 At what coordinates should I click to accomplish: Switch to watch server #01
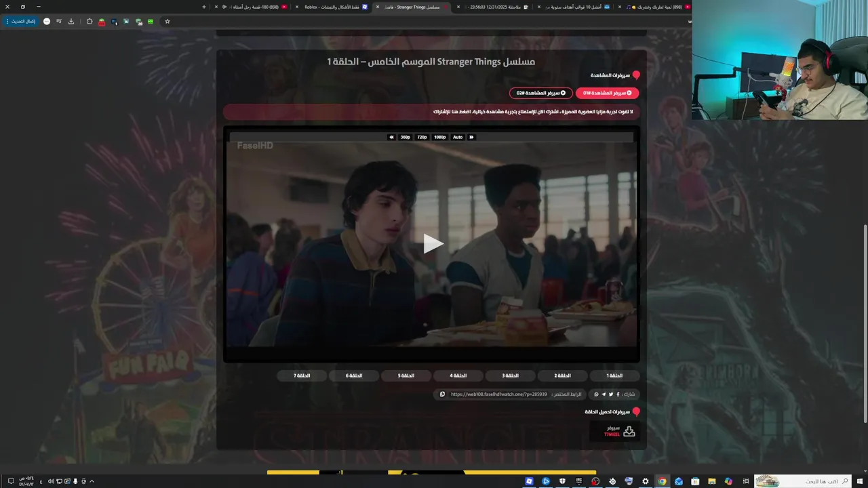[607, 93]
